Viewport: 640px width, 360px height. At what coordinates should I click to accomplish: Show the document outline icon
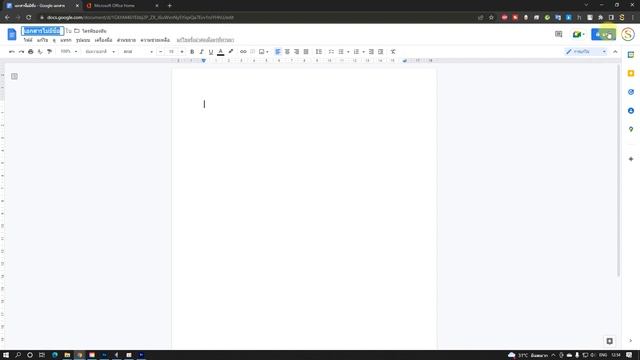(x=14, y=76)
